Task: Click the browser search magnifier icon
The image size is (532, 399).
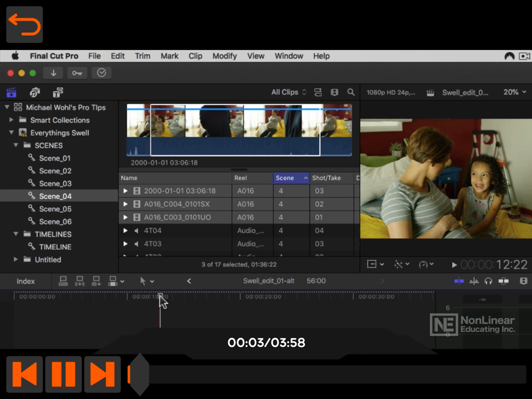Action: (x=351, y=92)
